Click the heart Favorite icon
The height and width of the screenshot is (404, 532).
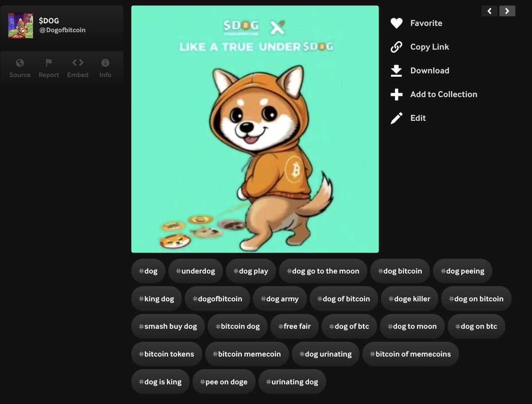coord(396,23)
